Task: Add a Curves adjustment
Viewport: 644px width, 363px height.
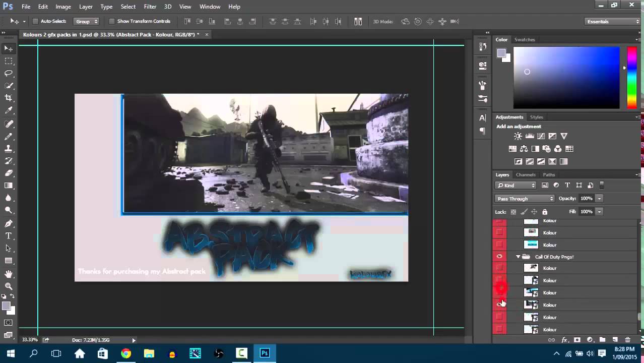Action: pyautogui.click(x=541, y=136)
